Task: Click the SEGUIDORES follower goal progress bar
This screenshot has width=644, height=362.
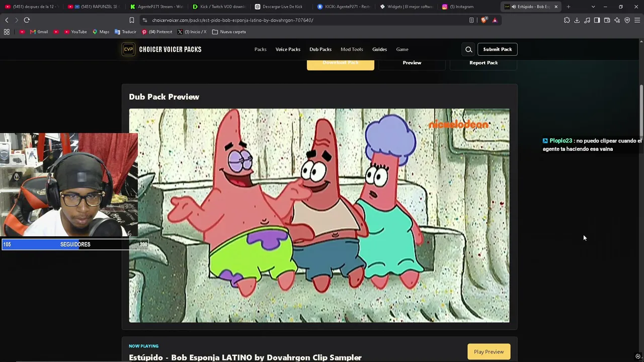Action: 75,244
